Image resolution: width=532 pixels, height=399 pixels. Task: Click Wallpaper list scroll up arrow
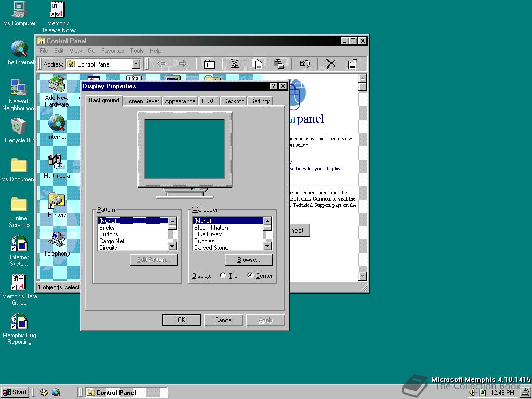click(x=268, y=221)
